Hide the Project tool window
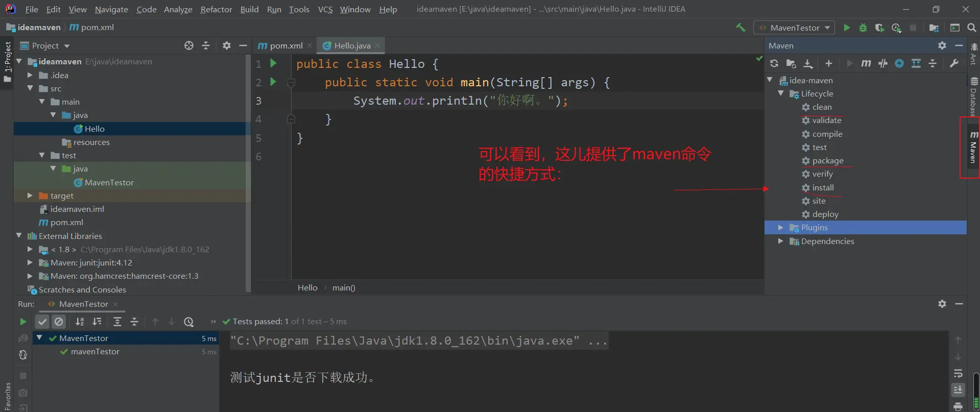The height and width of the screenshot is (412, 980). tap(243, 45)
